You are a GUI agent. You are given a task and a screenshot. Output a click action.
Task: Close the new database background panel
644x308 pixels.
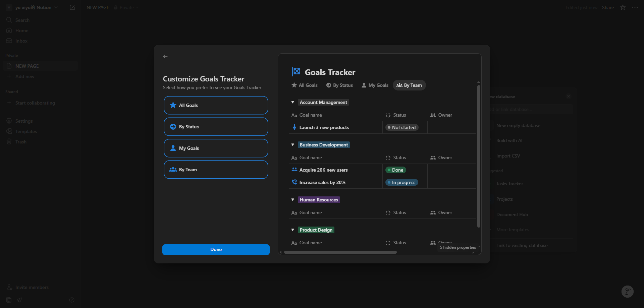click(x=569, y=96)
